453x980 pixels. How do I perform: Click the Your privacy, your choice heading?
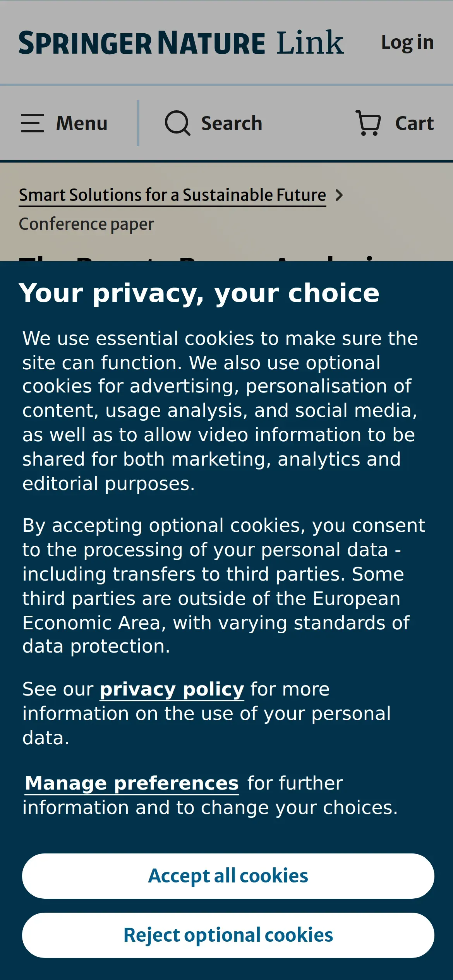pos(199,293)
